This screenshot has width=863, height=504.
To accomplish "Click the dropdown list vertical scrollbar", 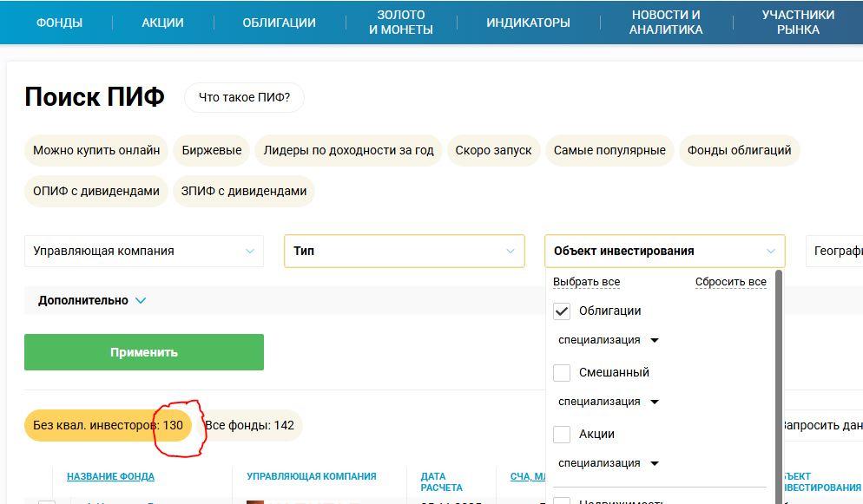I will tap(779, 386).
